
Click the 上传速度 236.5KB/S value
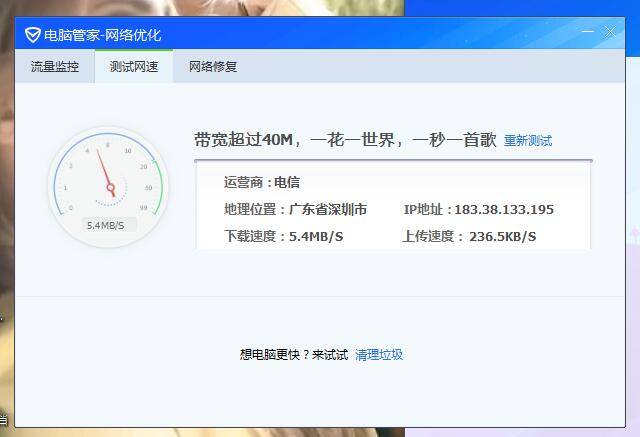click(502, 237)
